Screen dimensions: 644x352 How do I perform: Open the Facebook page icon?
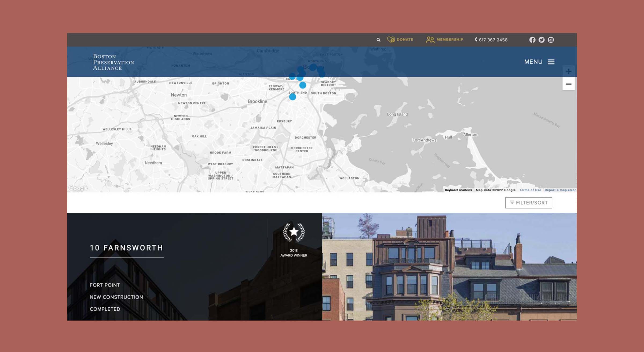532,40
